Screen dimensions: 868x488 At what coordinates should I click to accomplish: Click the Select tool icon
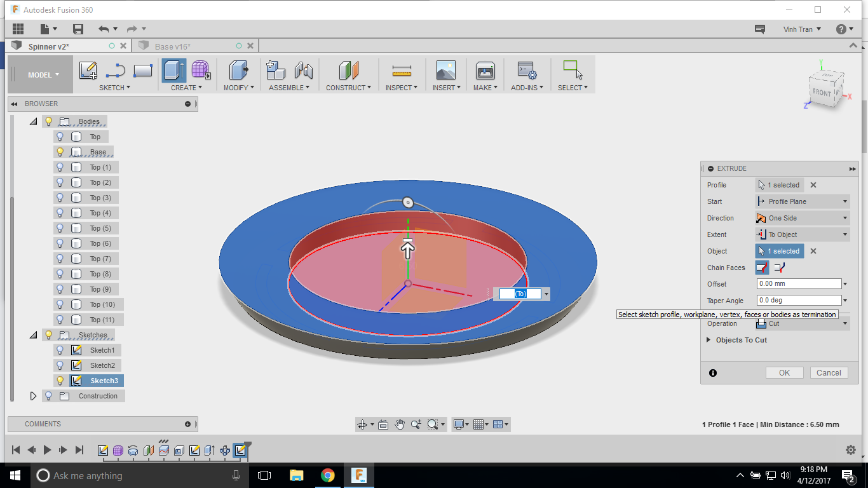click(x=573, y=70)
